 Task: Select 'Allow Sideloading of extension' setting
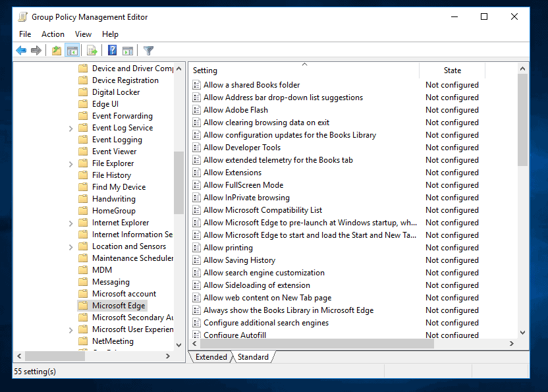[x=256, y=285]
